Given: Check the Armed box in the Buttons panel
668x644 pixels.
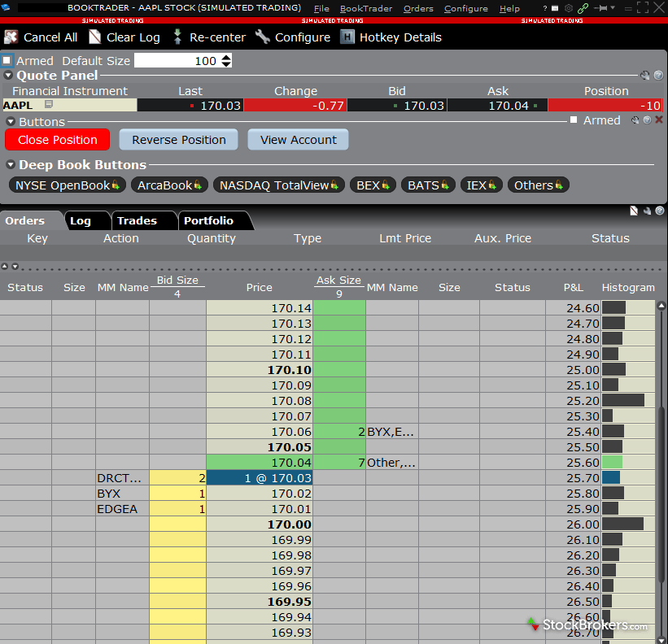Looking at the screenshot, I should (x=574, y=120).
